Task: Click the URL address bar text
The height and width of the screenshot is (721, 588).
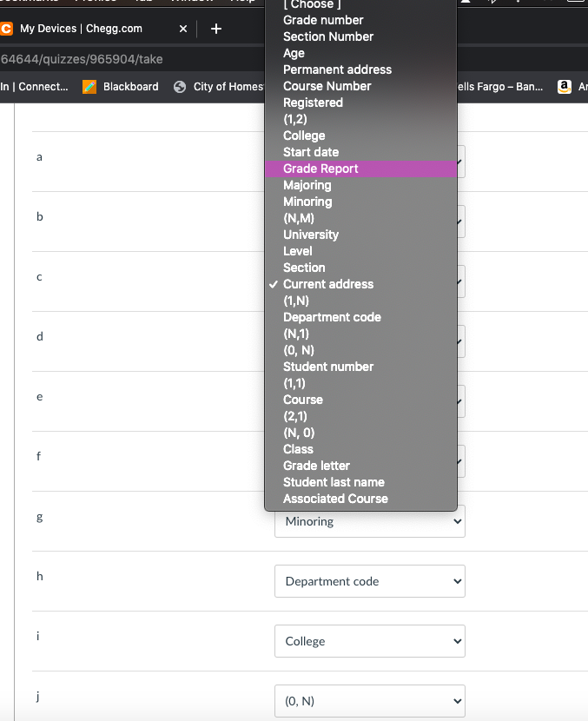Action: tap(82, 59)
